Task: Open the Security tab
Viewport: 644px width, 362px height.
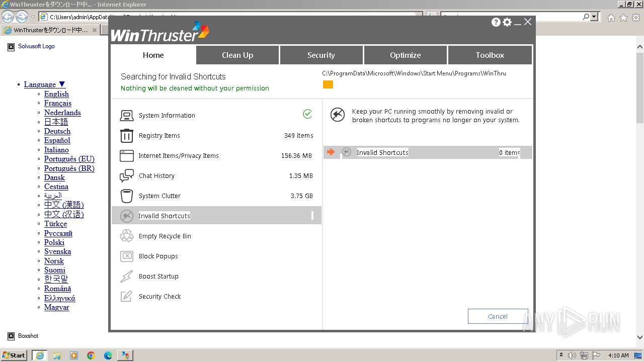Action: [321, 55]
